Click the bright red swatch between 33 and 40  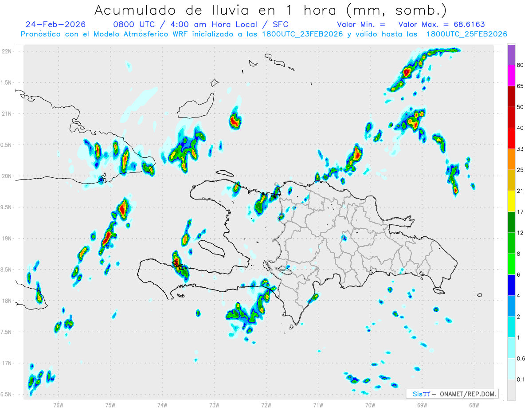point(511,138)
